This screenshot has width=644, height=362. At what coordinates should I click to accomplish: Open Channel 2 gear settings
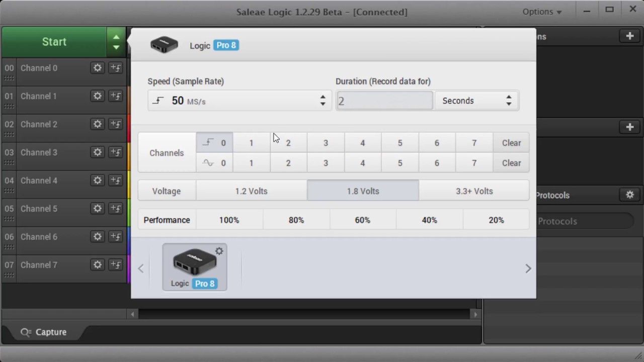(98, 124)
